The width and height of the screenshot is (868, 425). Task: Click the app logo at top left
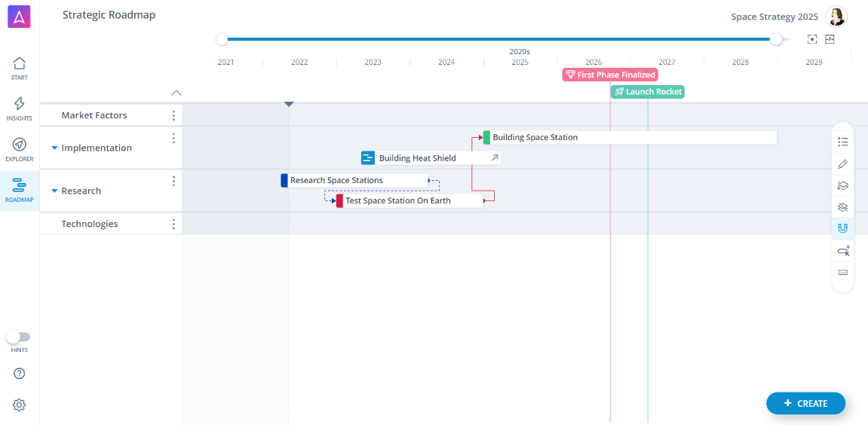tap(20, 17)
